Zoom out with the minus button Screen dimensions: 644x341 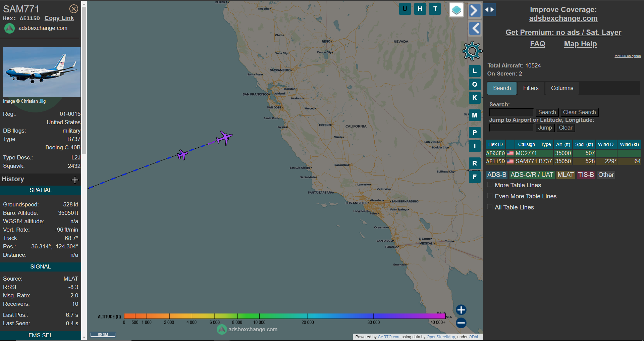coord(461,323)
